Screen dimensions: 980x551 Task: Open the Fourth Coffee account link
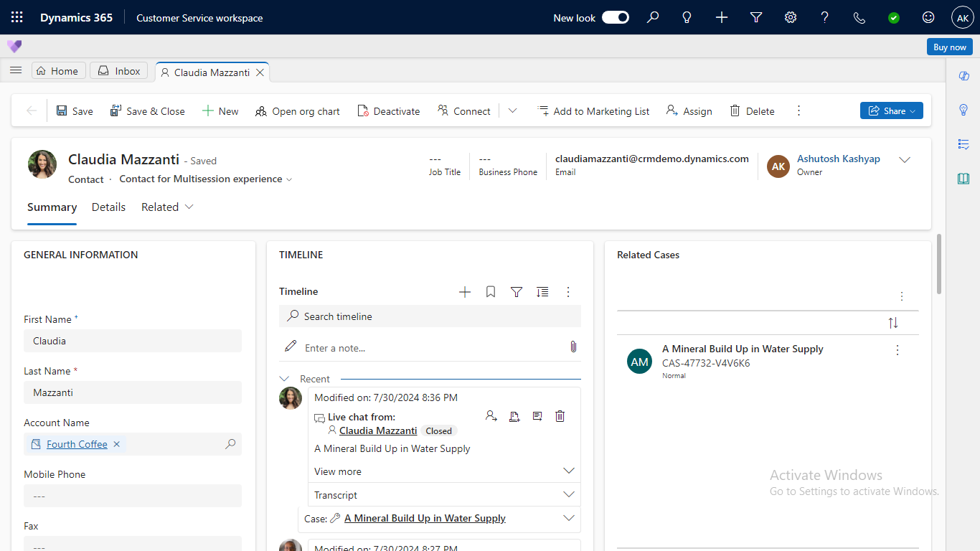(77, 444)
